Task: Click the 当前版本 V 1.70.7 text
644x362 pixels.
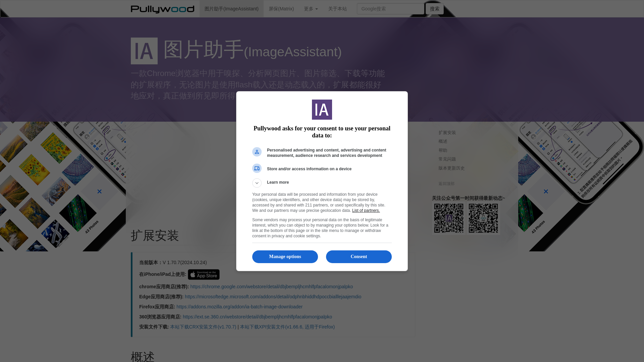Action: [x=173, y=262]
